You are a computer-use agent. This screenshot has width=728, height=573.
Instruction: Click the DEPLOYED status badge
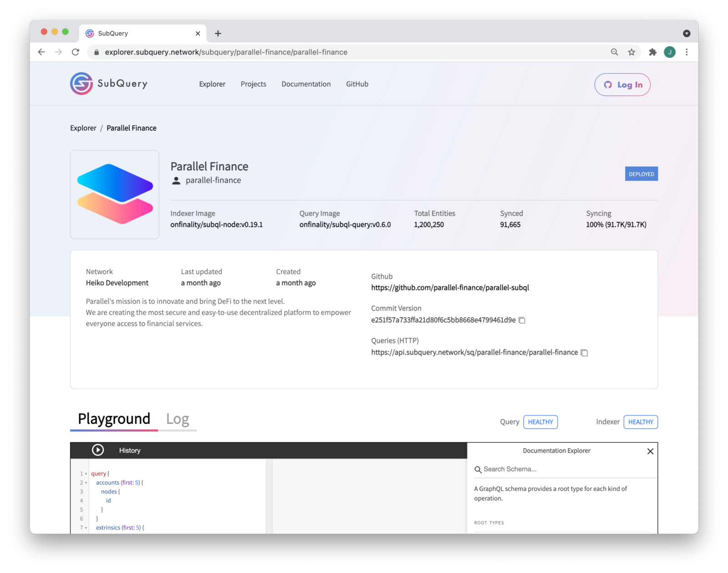642,174
